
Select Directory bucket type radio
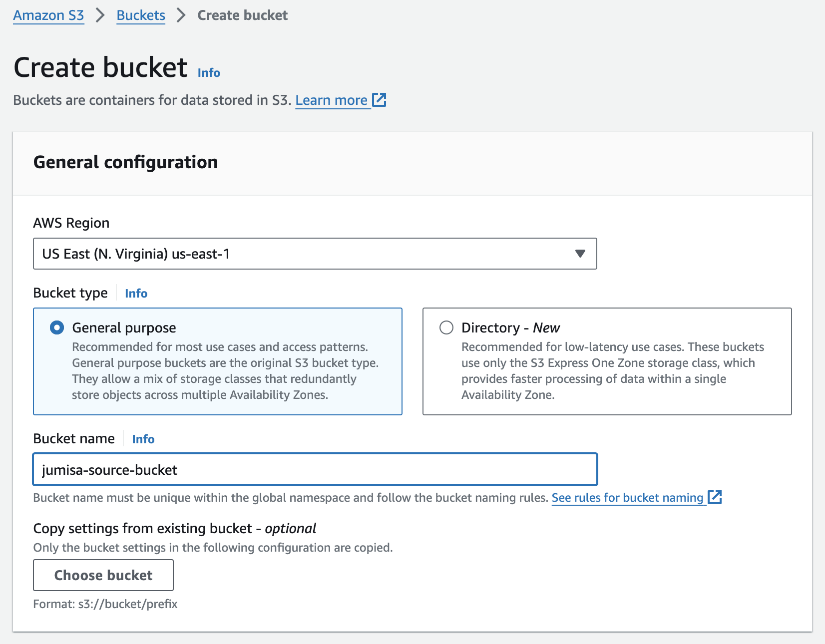446,328
